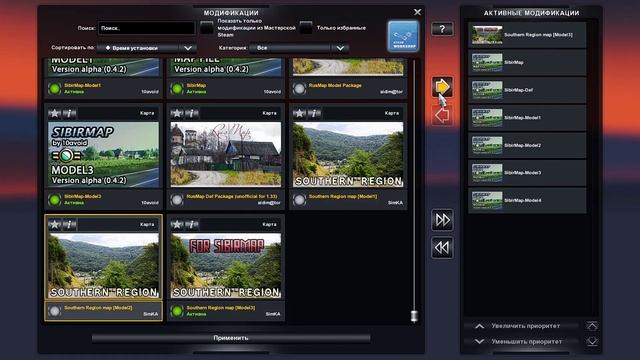Favorite Southern Region map [Model2] star

click(54, 224)
